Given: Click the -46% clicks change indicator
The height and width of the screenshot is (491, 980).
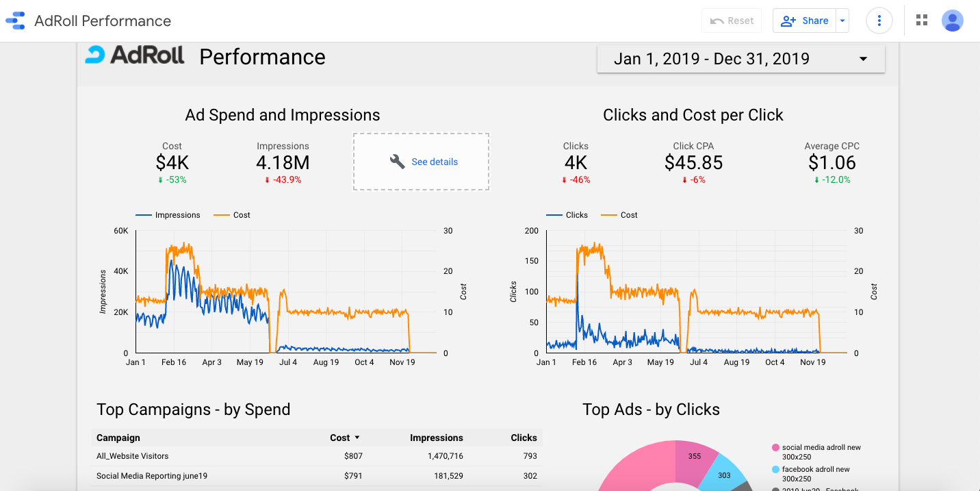Looking at the screenshot, I should pos(576,180).
